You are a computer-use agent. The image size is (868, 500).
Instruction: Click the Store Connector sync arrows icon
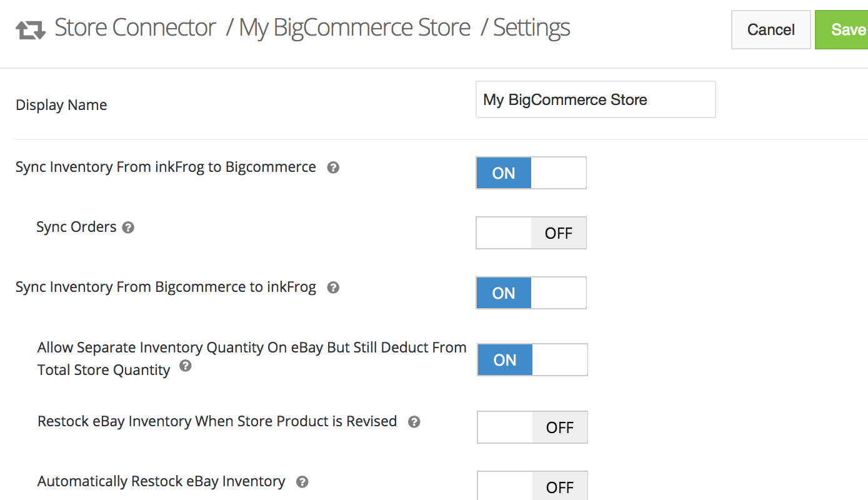[30, 29]
